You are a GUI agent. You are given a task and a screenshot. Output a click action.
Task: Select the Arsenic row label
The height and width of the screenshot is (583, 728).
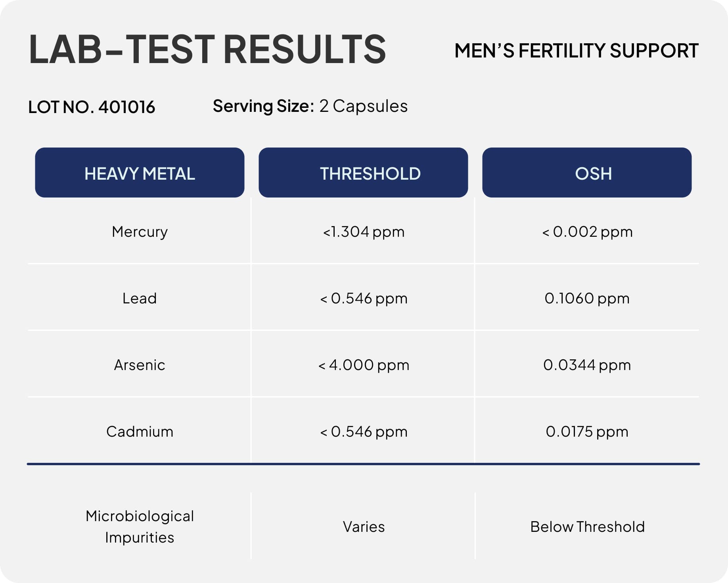(140, 365)
